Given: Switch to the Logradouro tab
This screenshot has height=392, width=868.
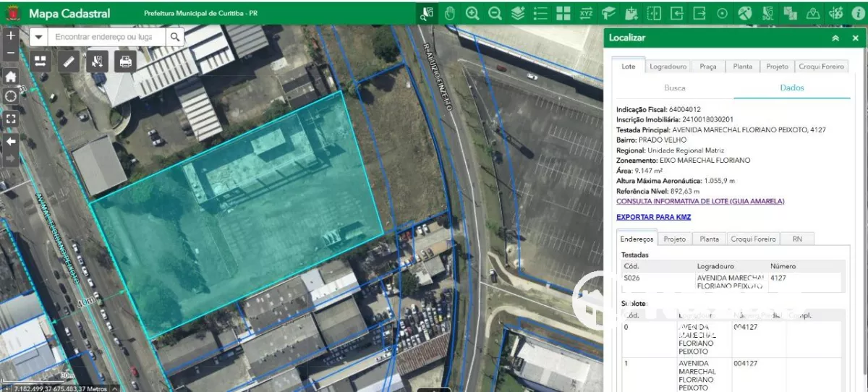Looking at the screenshot, I should click(668, 67).
